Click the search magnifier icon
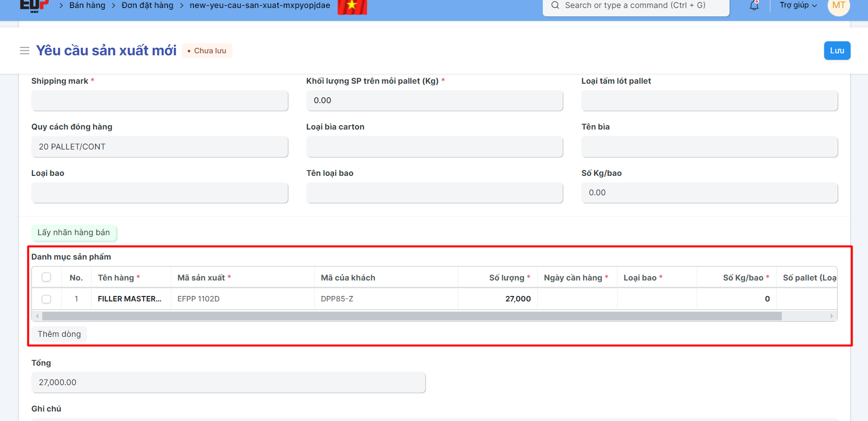This screenshot has height=421, width=868. (555, 5)
